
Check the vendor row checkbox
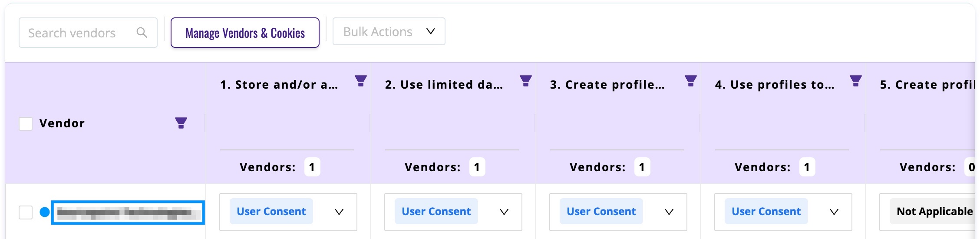[26, 212]
